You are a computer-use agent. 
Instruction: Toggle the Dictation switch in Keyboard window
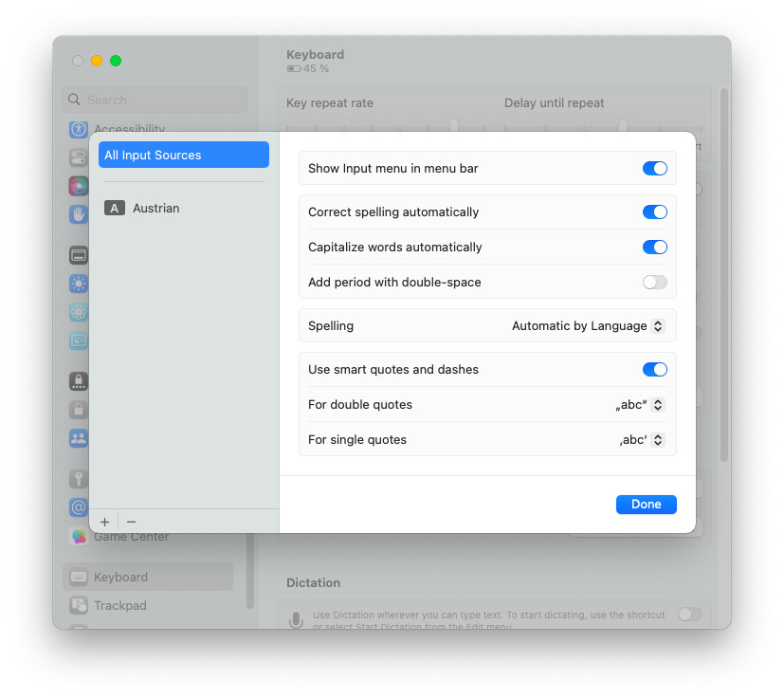click(x=690, y=614)
